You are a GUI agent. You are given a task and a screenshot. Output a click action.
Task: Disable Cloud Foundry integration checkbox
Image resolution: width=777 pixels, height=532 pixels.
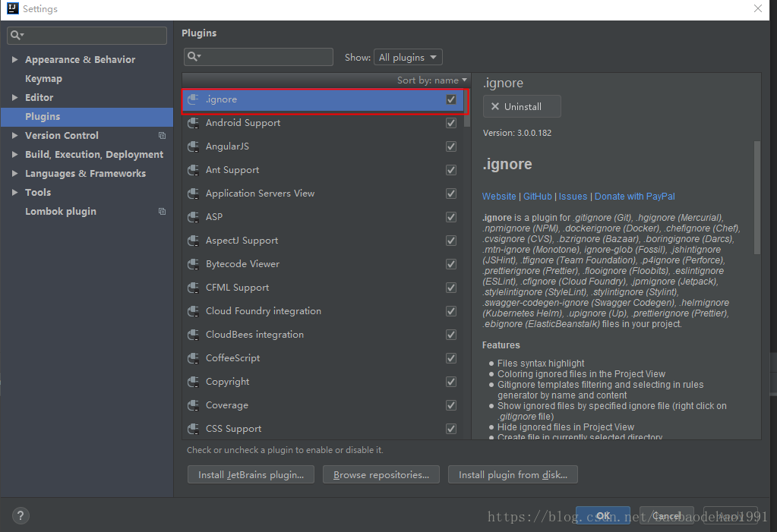pos(451,311)
